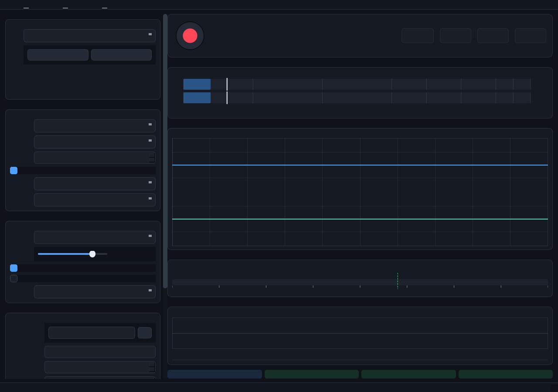Select the blue clip on the first timeline track

point(197,84)
